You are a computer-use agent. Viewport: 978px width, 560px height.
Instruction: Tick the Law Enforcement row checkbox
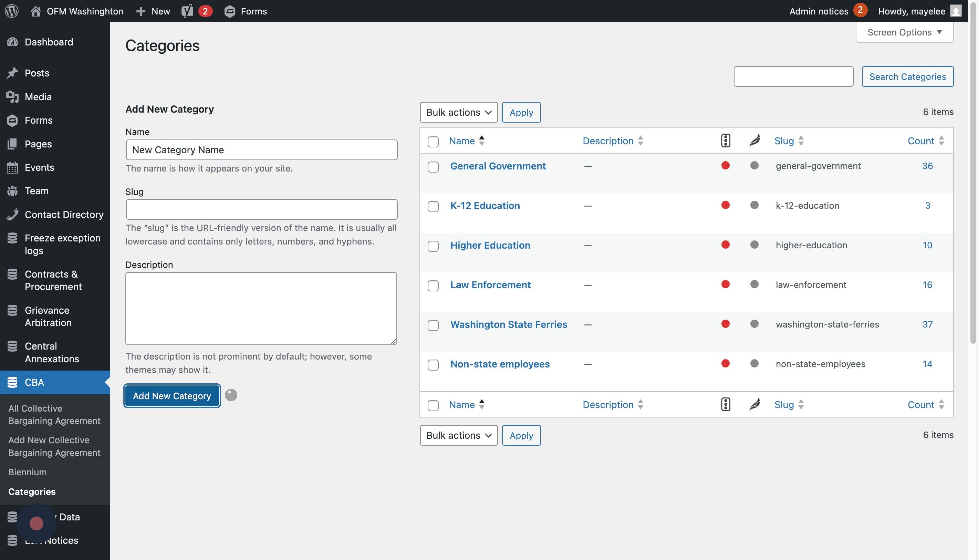pos(433,286)
